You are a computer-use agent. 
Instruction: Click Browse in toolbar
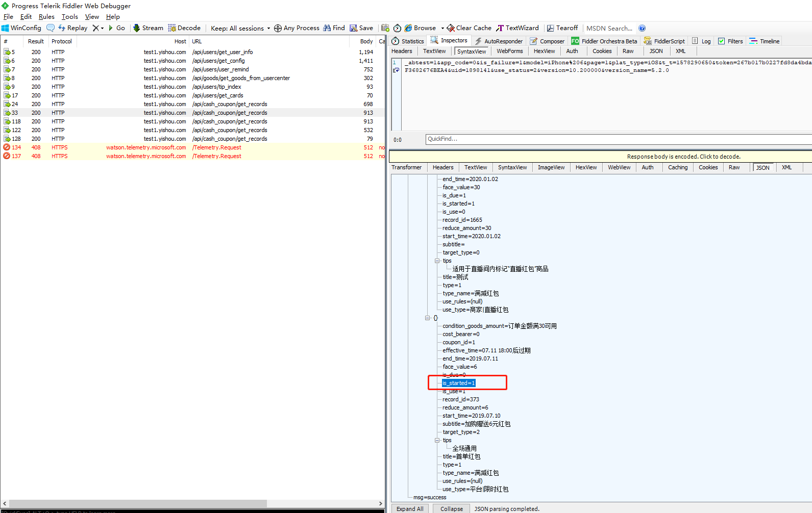(421, 28)
